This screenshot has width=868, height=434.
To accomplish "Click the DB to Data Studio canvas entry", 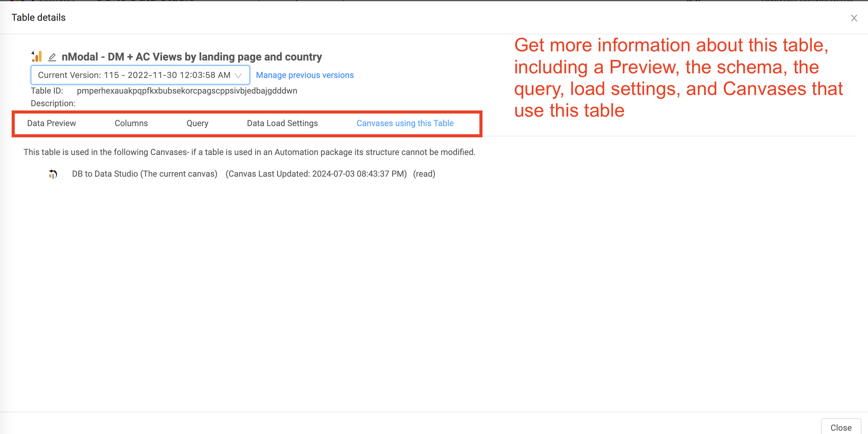I will [145, 174].
